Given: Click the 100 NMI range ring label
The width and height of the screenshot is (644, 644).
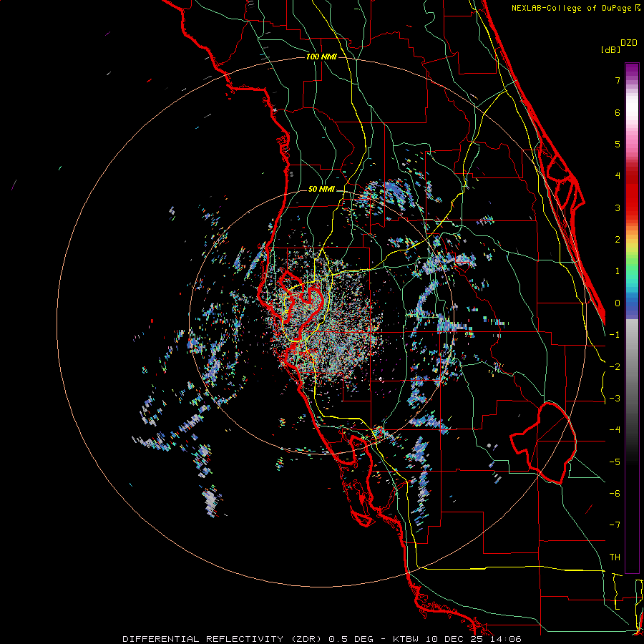Looking at the screenshot, I should tap(321, 57).
